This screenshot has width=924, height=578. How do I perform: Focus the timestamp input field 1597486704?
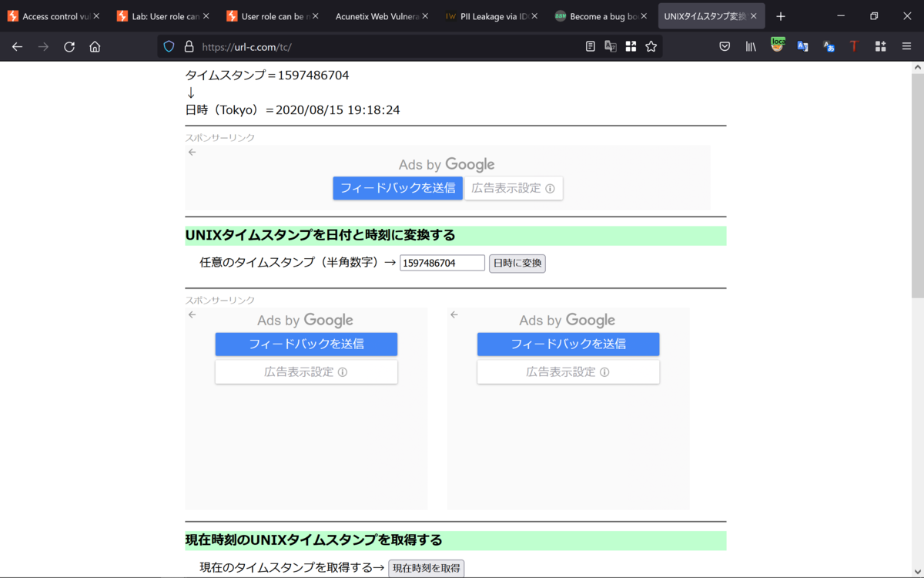442,264
